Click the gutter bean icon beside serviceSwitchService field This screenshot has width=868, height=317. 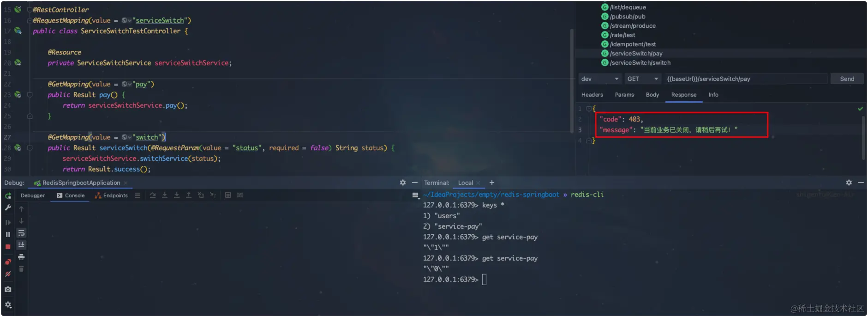pos(18,62)
